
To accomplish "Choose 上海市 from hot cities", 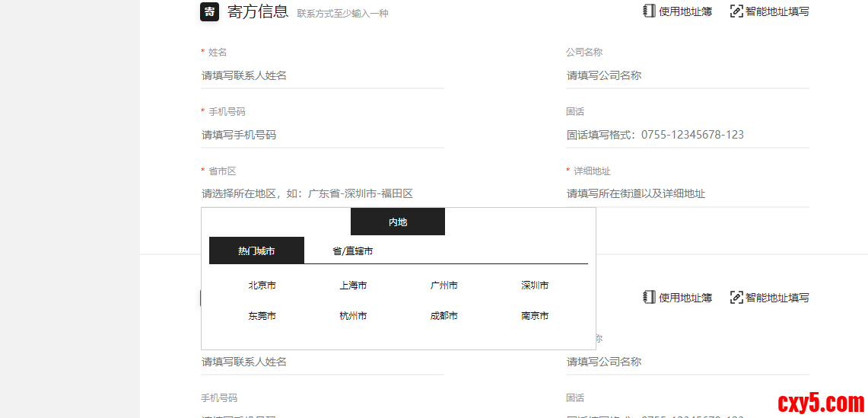I will 353,286.
